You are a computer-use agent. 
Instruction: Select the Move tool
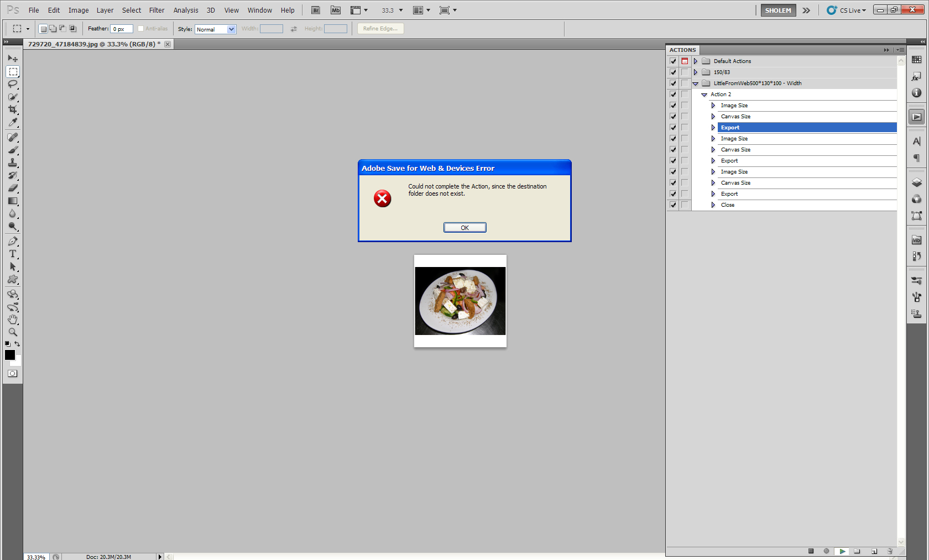click(x=13, y=59)
